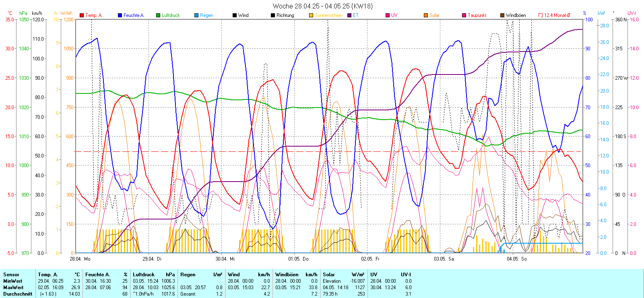Click the green Luftdruck legend square
The height and width of the screenshot is (298, 644).
[x=158, y=15]
